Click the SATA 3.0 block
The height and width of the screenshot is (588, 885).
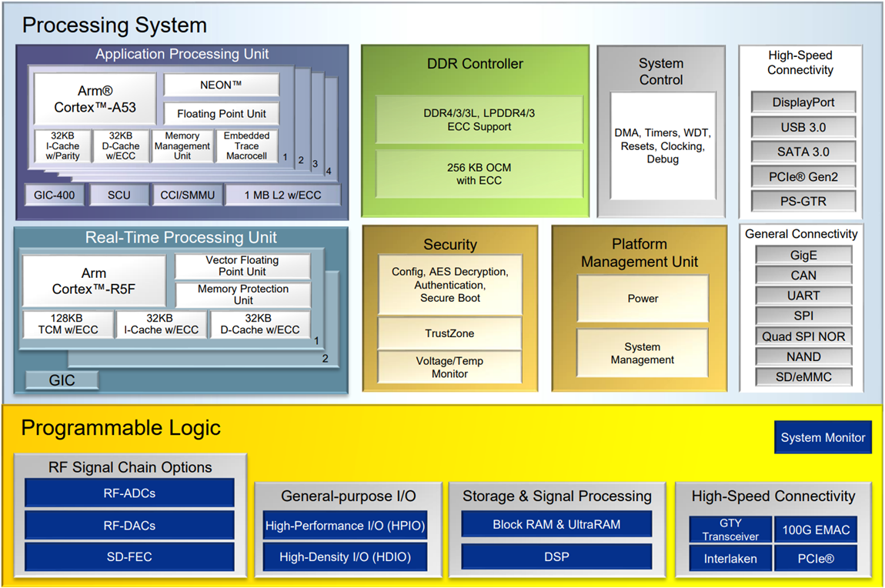(803, 152)
